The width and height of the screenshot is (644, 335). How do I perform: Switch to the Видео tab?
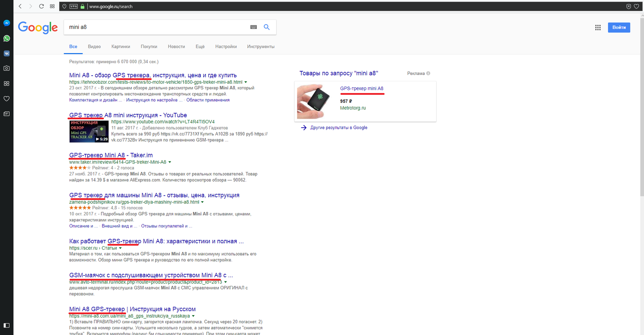click(94, 47)
